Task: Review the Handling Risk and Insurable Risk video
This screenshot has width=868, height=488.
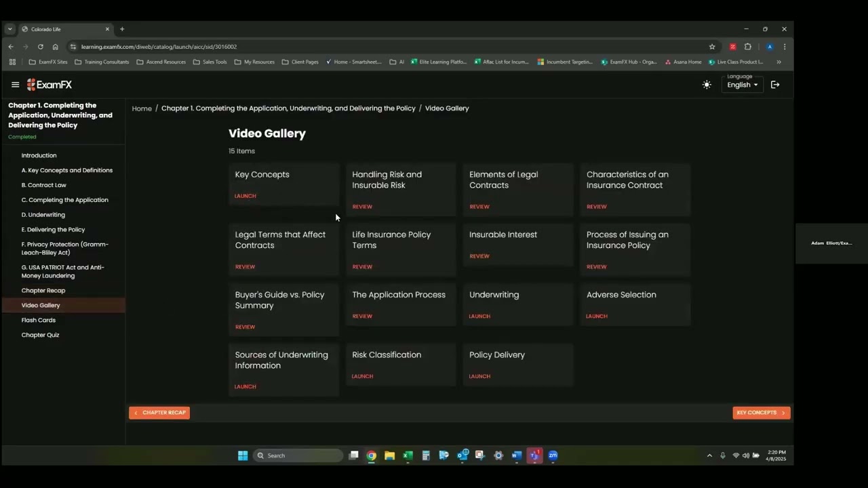Action: [x=362, y=207]
